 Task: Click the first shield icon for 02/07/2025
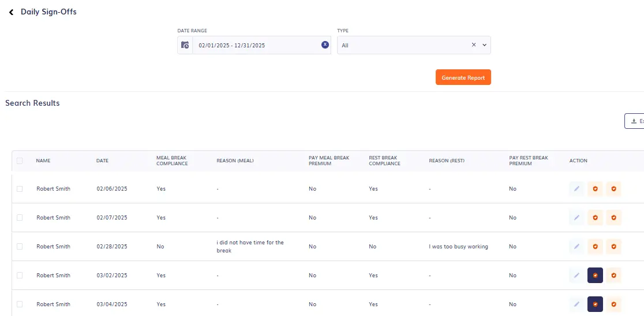595,218
